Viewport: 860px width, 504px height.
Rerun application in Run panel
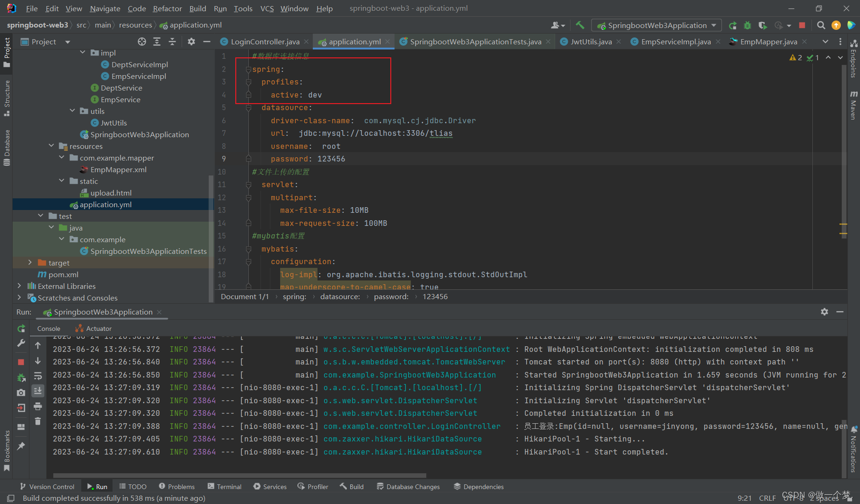click(x=21, y=329)
